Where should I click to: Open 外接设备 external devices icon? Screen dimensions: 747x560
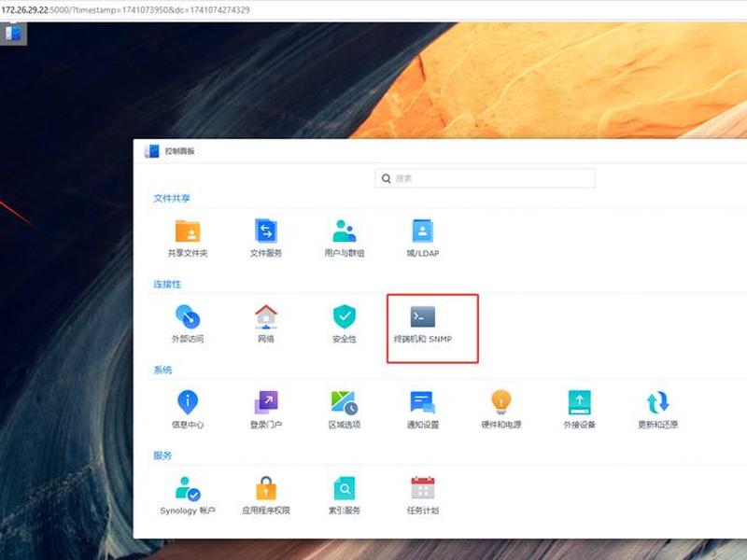(x=579, y=402)
